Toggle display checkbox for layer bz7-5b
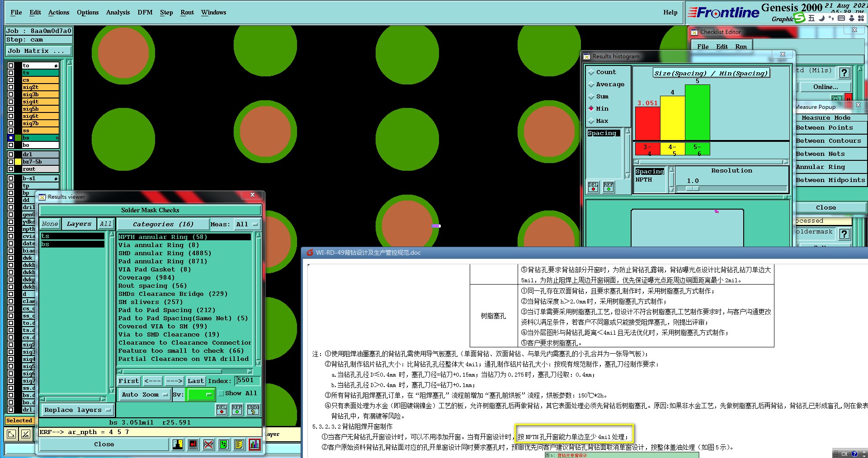Viewport: 868px width, 458px height. tap(11, 162)
